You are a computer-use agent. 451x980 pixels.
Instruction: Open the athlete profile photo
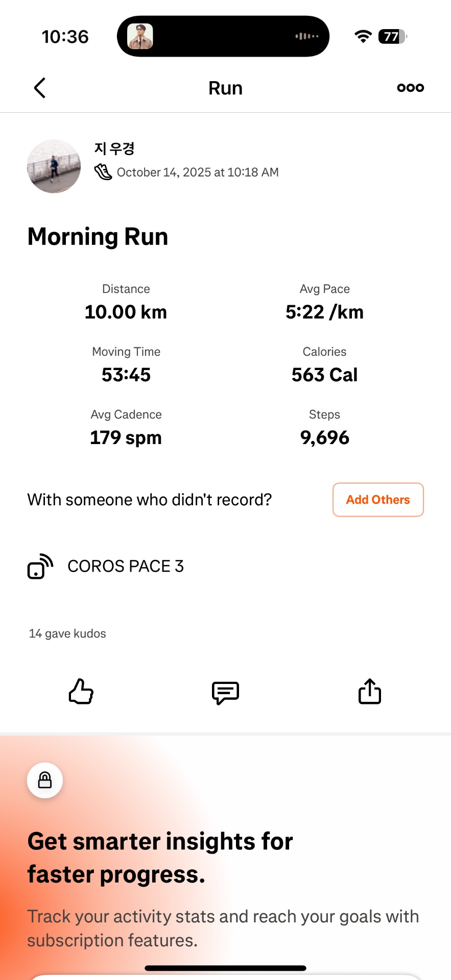(54, 166)
